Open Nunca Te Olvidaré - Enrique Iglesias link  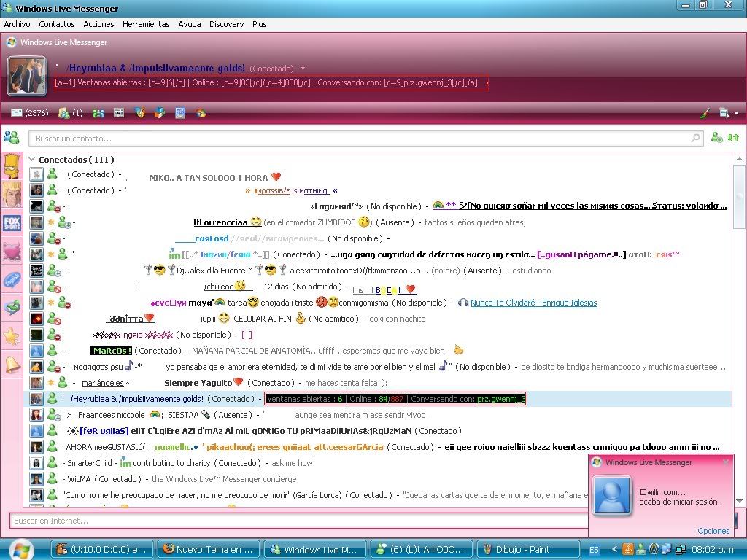(533, 303)
